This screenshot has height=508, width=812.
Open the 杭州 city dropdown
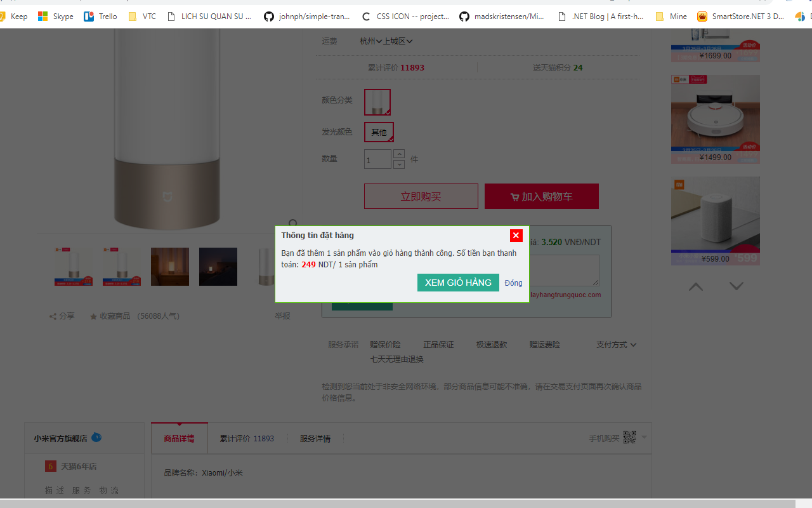[x=371, y=41]
